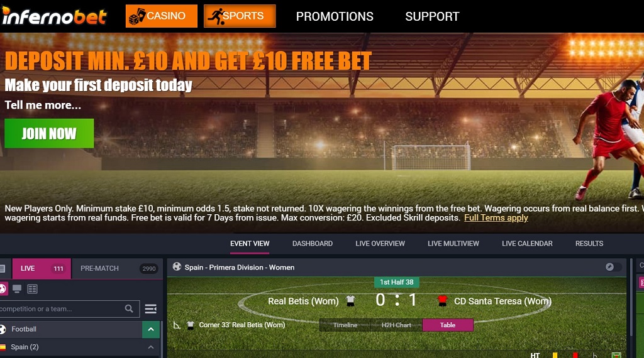Viewport: 644px width, 358px height.
Task: Select the H2H Chart view option
Action: click(396, 325)
